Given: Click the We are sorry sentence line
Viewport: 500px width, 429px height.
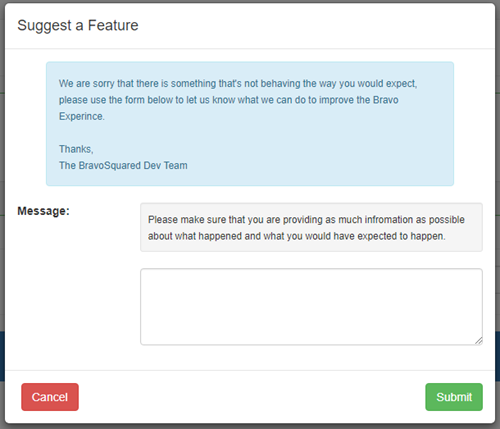Looking at the screenshot, I should pos(238,83).
